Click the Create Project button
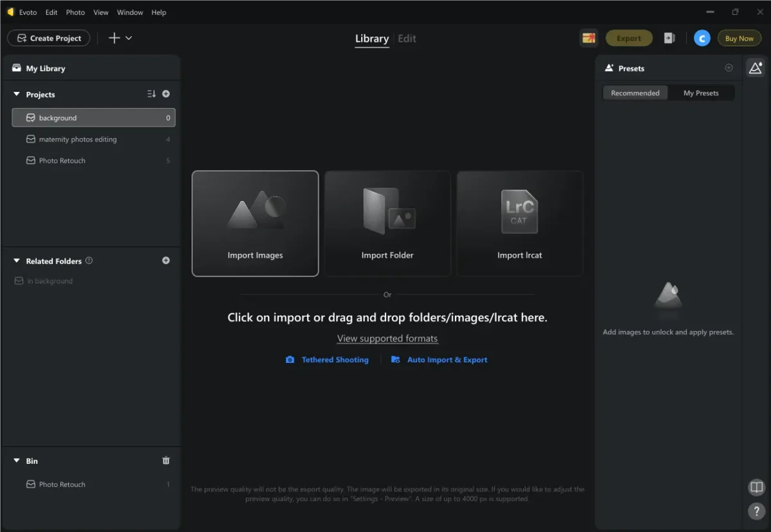The image size is (771, 532). [49, 38]
